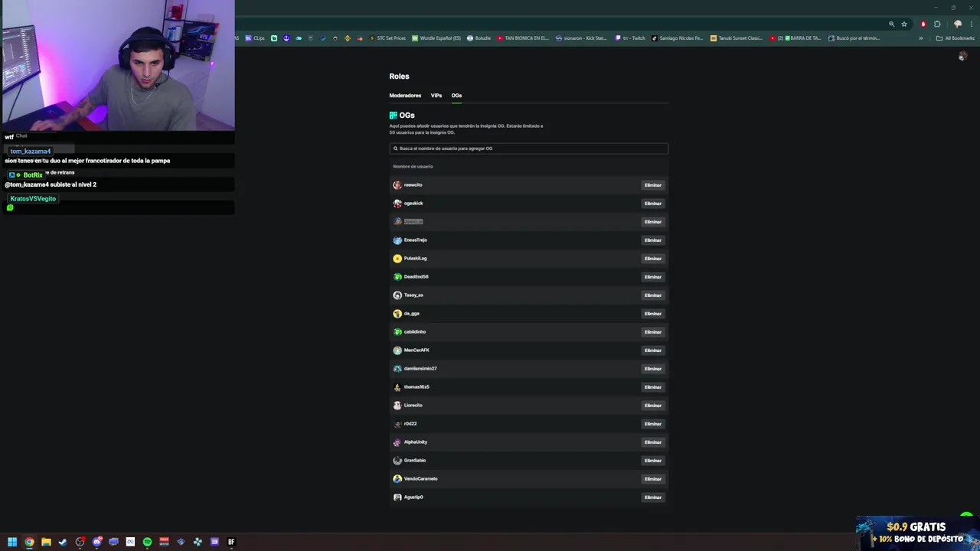Image resolution: width=980 pixels, height=551 pixels.
Task: Open the CLips bookmark
Action: coord(255,38)
